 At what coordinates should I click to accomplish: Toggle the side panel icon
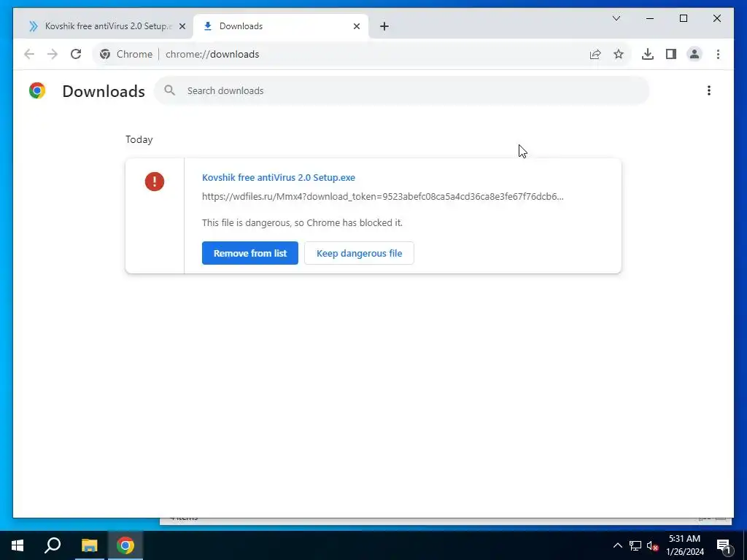tap(671, 54)
